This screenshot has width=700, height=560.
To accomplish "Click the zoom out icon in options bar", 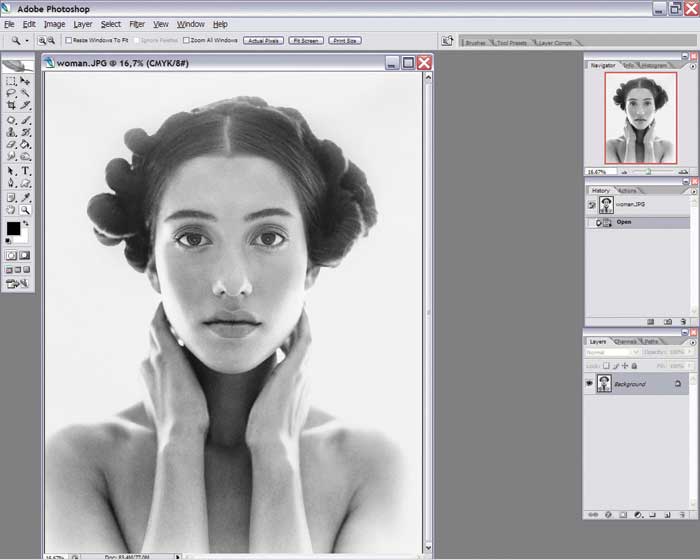I will [x=51, y=40].
